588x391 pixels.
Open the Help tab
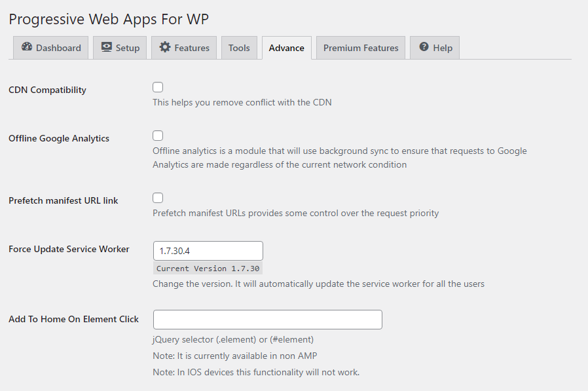[x=434, y=47]
